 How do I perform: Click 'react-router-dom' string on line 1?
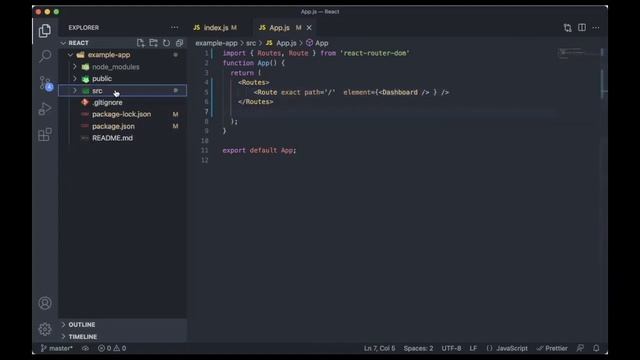pos(374,53)
